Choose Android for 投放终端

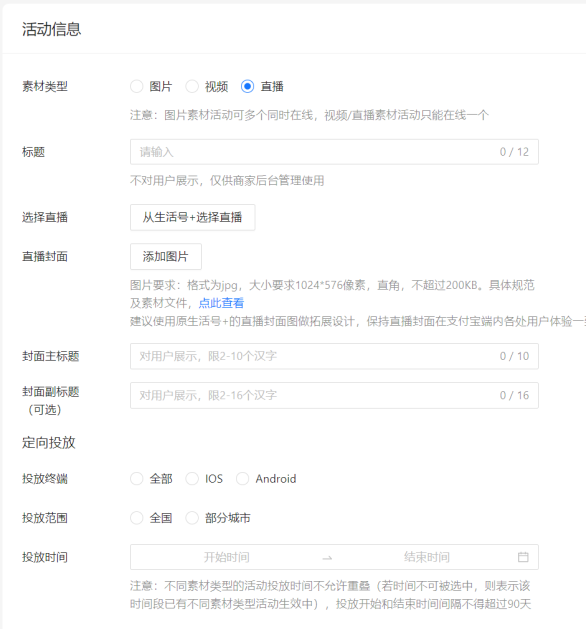242,479
